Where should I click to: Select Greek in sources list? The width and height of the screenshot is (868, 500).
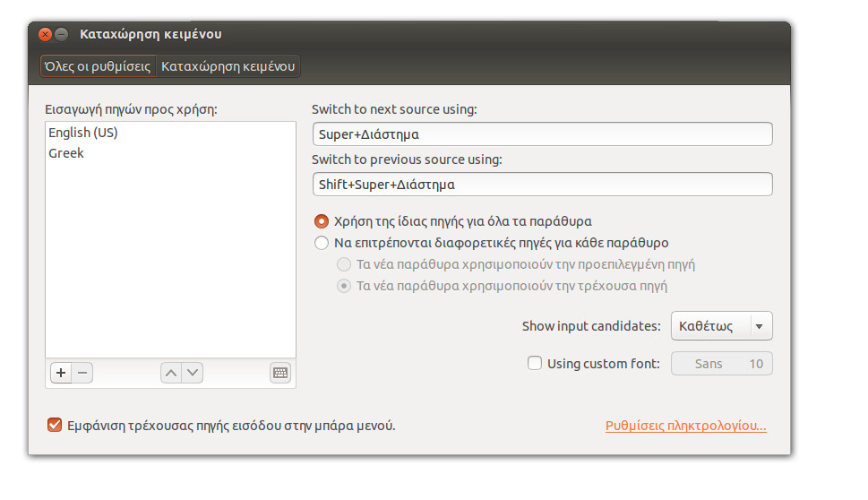[170, 153]
